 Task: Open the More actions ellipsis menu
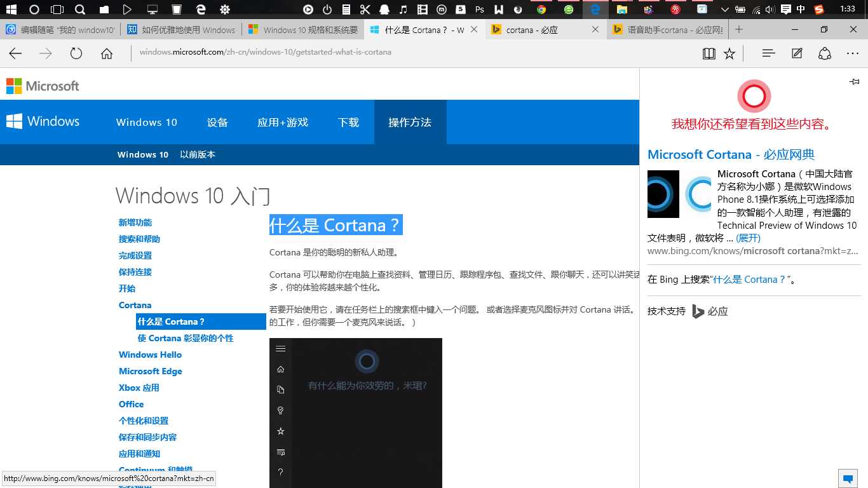point(853,54)
